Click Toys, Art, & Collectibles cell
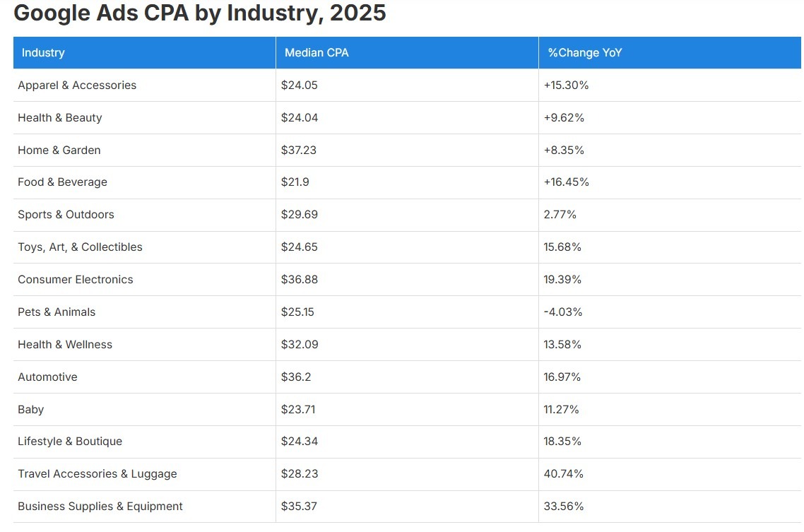The width and height of the screenshot is (804, 532). (80, 247)
